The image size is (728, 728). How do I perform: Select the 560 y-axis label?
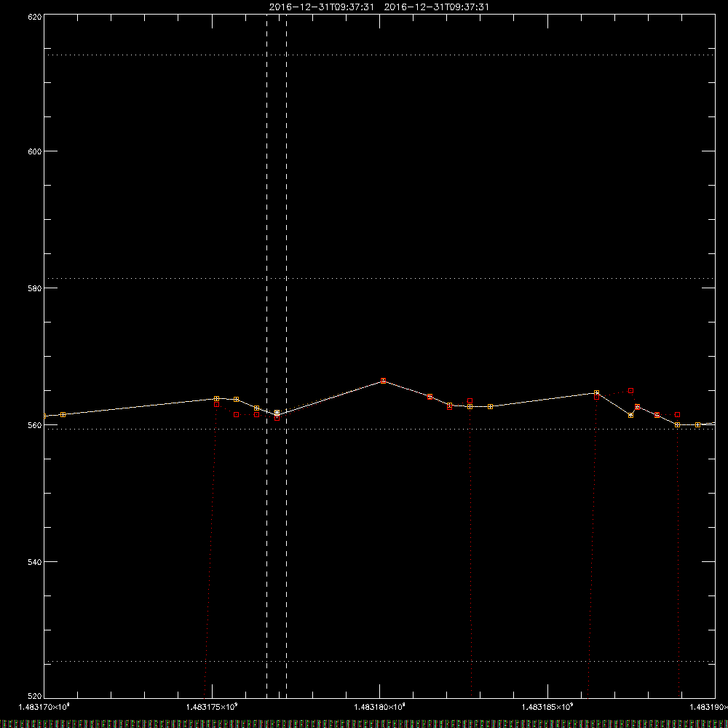point(35,425)
